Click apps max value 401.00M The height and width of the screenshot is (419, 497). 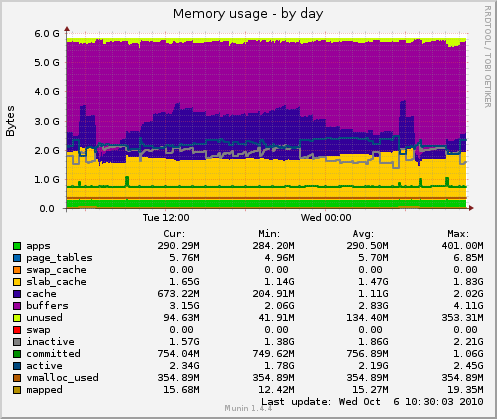462,246
